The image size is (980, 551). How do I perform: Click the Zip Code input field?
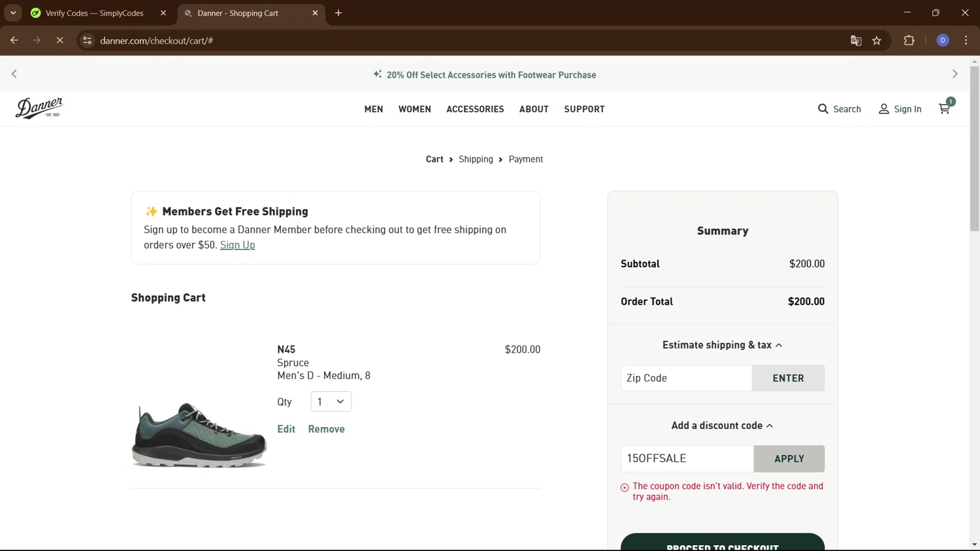click(687, 378)
